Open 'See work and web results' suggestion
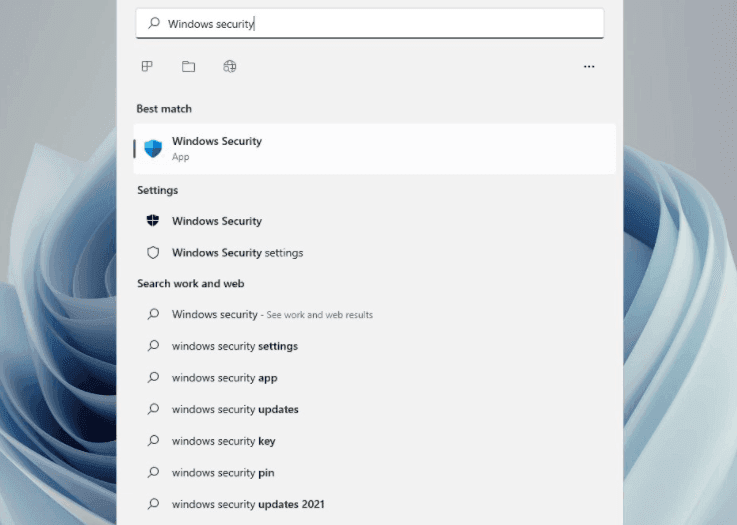Viewport: 737px width, 525px height. coord(375,314)
